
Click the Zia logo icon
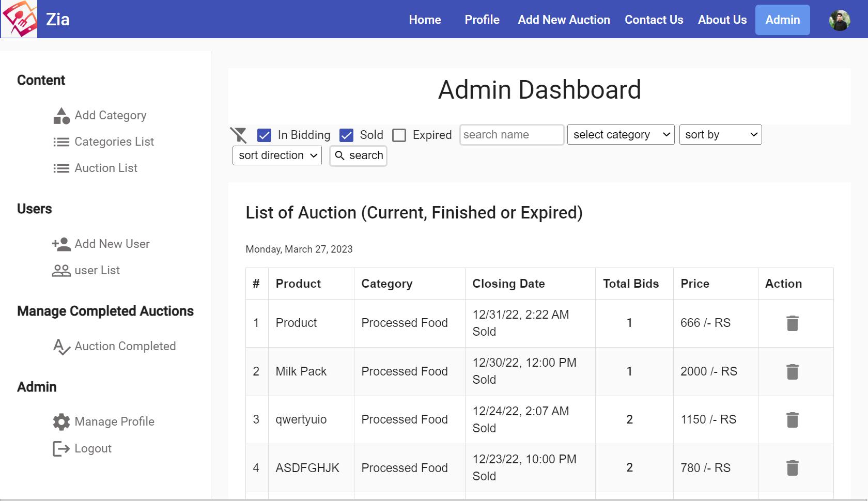click(x=19, y=19)
